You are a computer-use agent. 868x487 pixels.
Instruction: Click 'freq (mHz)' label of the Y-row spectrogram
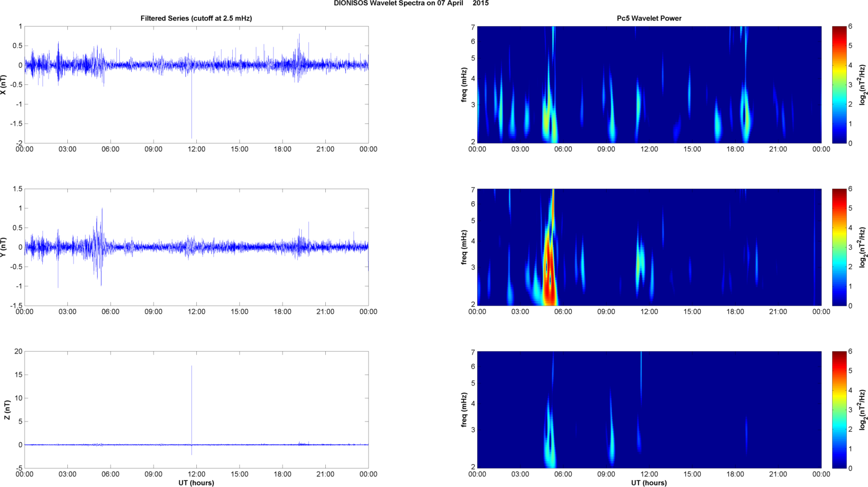465,247
